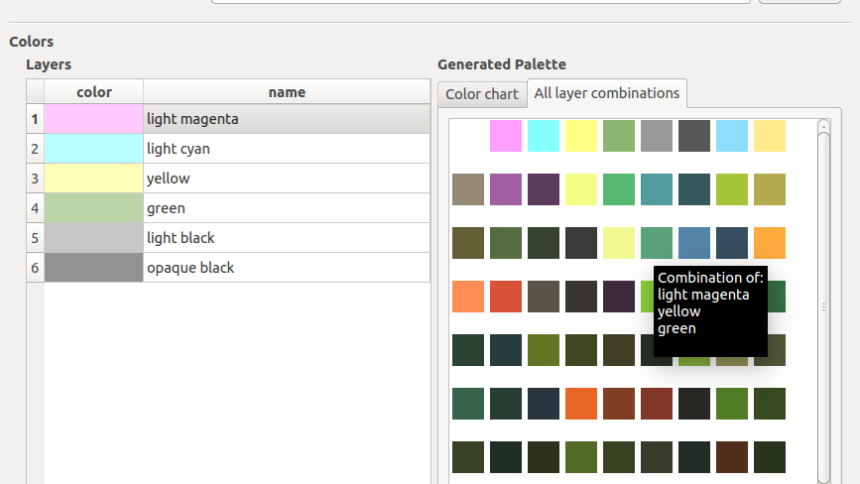Pick the dark gray swatch in first palette row

[x=694, y=136]
